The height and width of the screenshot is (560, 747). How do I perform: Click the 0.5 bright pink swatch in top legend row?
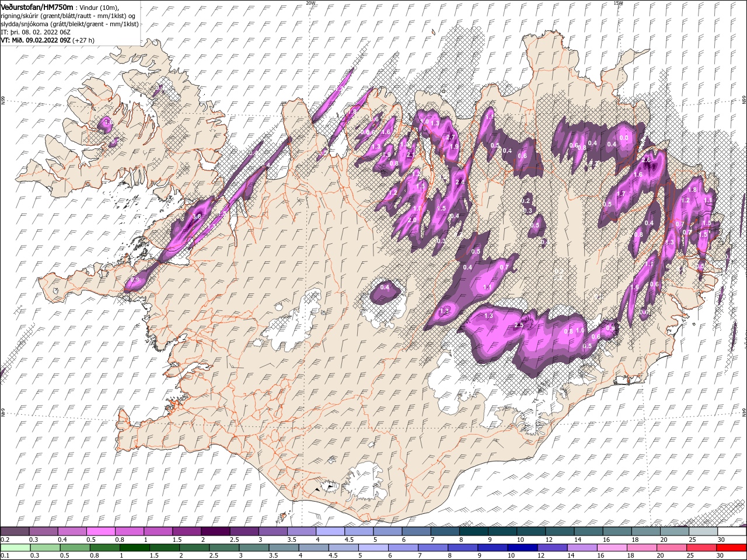(x=100, y=531)
